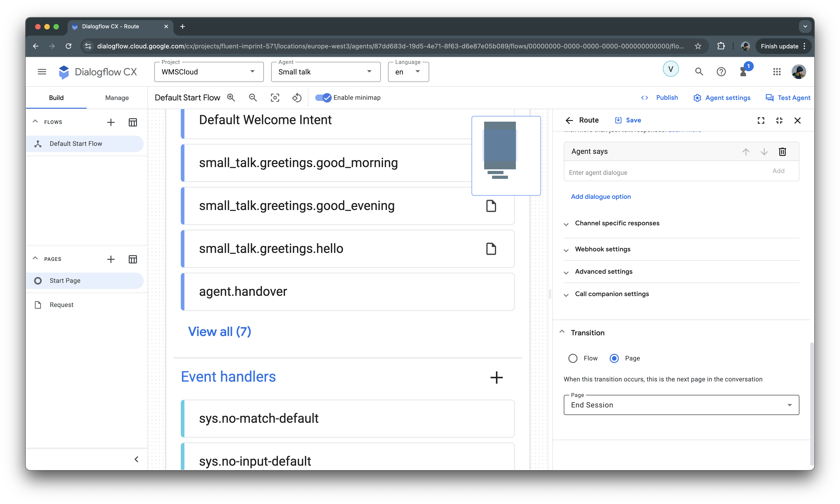Open the hamburger navigation menu
Image resolution: width=840 pixels, height=504 pixels.
[42, 72]
